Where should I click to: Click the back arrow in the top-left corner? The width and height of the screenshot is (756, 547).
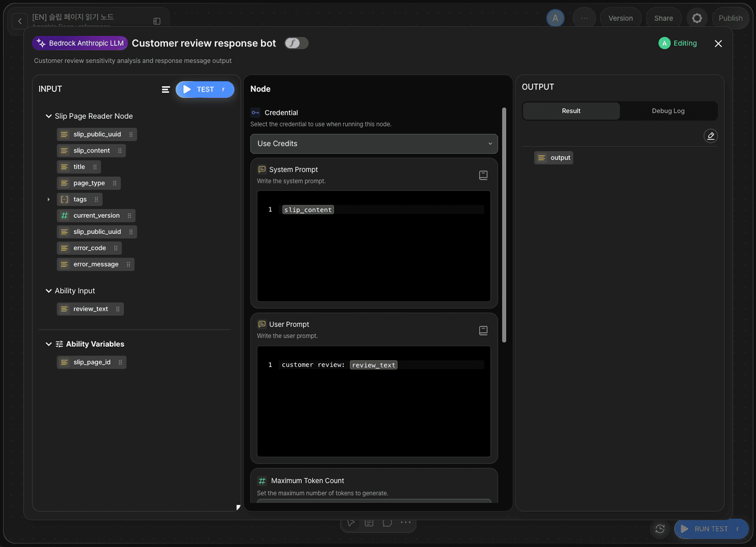tap(20, 21)
